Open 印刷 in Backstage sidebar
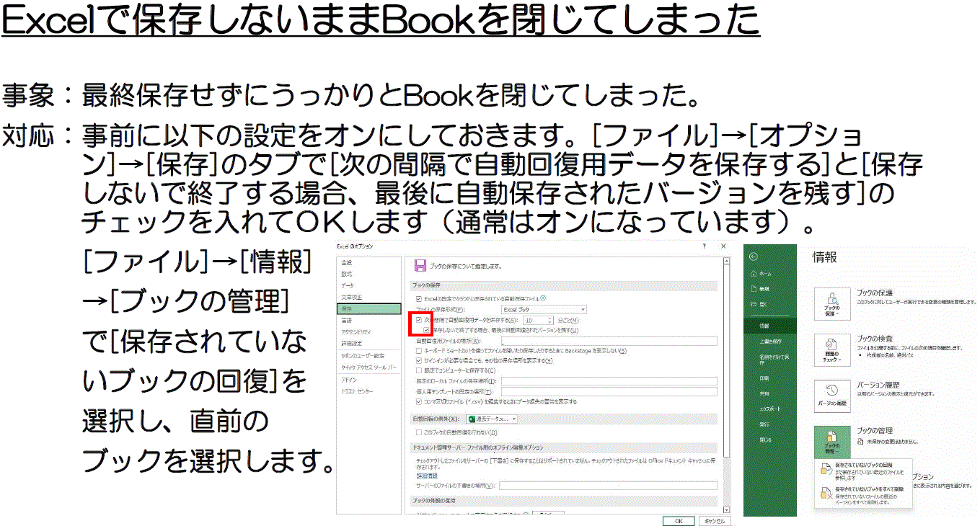This screenshot has width=980, height=526. [770, 378]
